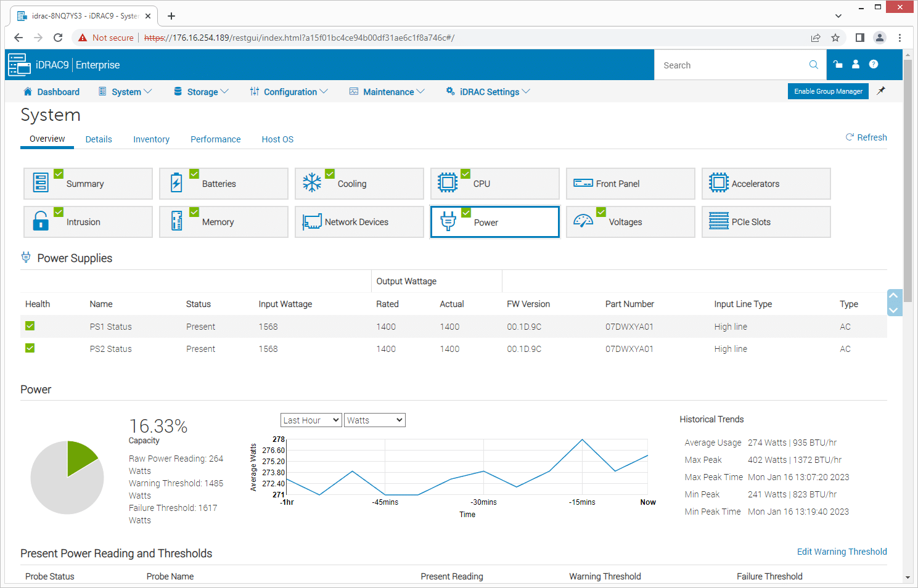Click the search magnifier icon
Viewport: 918px width, 588px height.
pyautogui.click(x=814, y=65)
